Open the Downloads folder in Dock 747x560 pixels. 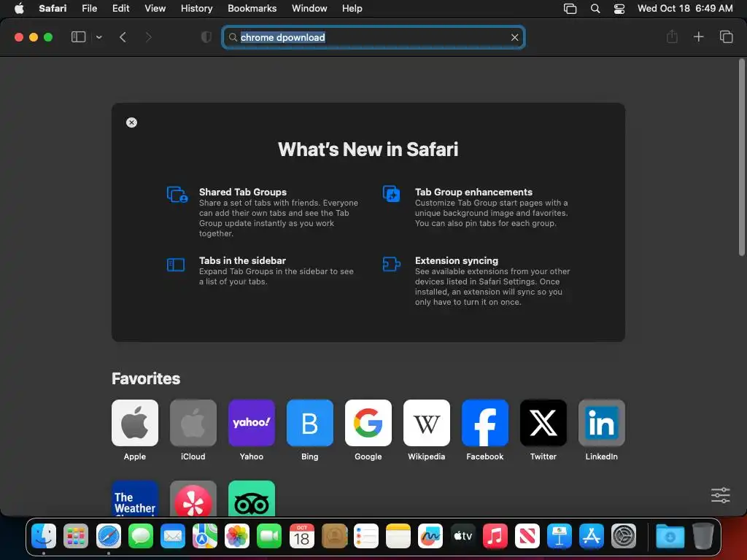(x=670, y=536)
